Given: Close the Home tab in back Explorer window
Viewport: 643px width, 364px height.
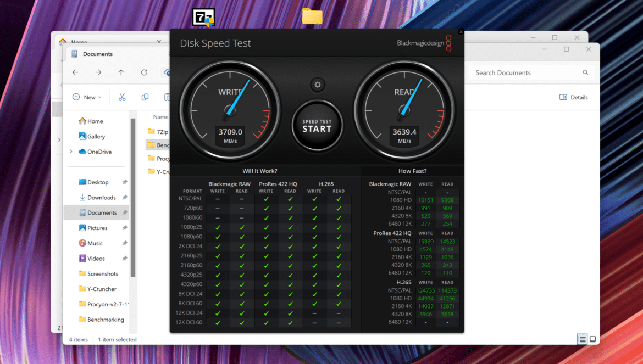Looking at the screenshot, I should pos(159,41).
